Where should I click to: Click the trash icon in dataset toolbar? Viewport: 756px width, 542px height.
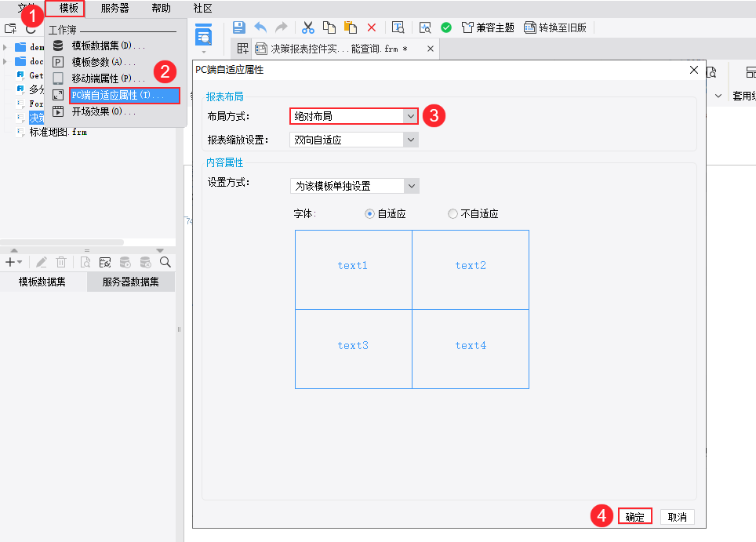(x=61, y=262)
